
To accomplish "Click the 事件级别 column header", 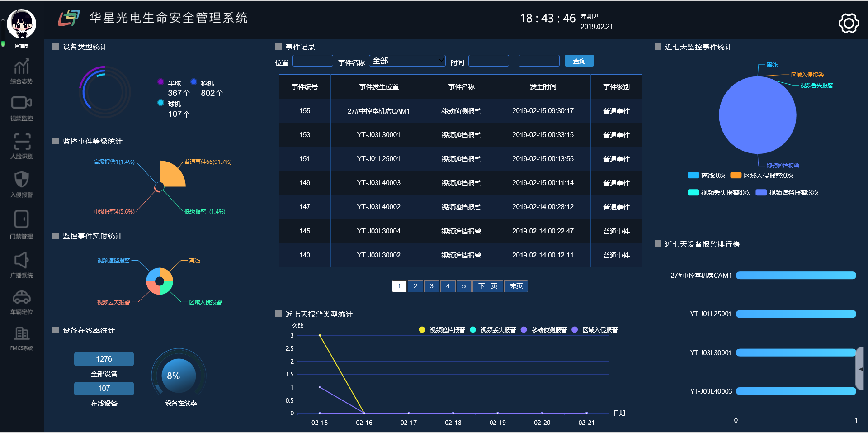I will tap(616, 87).
